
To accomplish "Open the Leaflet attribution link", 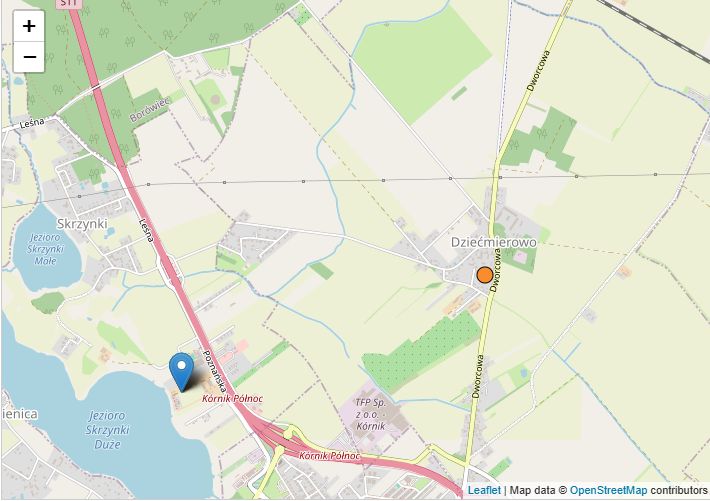I will pyautogui.click(x=484, y=490).
